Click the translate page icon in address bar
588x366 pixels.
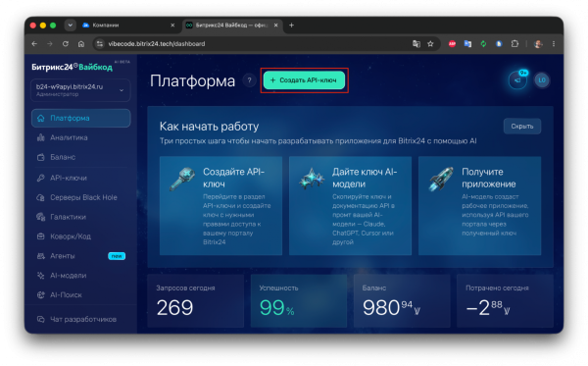point(416,44)
